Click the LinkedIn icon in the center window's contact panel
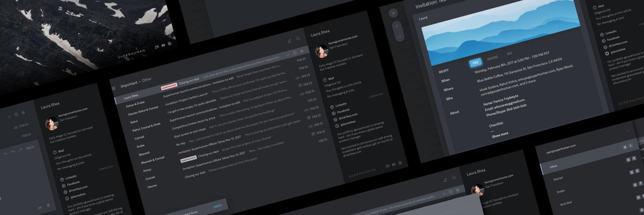Viewport: 644px width, 215px height. click(x=332, y=106)
